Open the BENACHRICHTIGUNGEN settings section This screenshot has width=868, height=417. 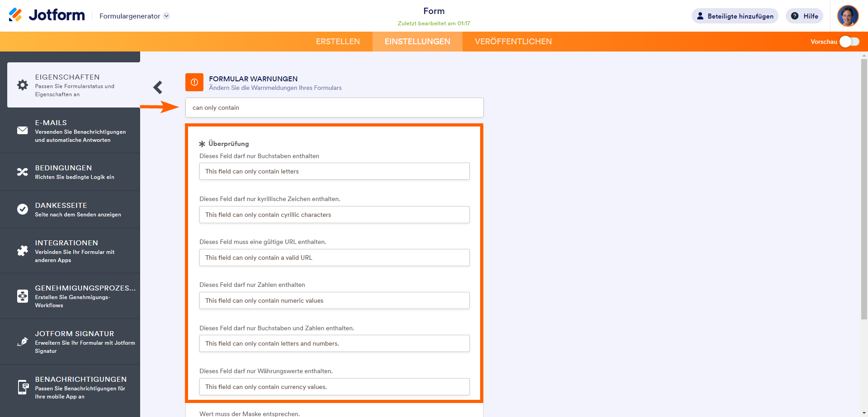[x=70, y=387]
